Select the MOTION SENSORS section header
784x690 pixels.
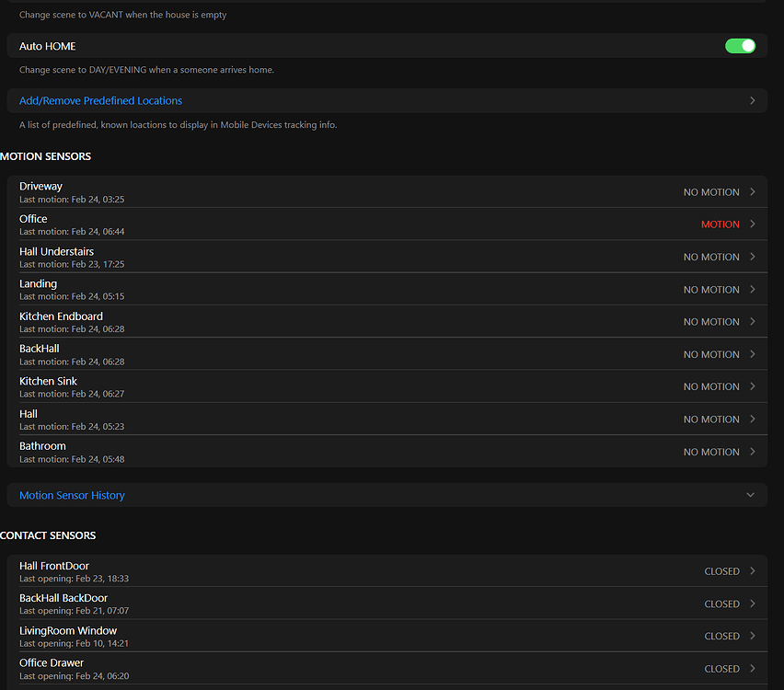(45, 155)
